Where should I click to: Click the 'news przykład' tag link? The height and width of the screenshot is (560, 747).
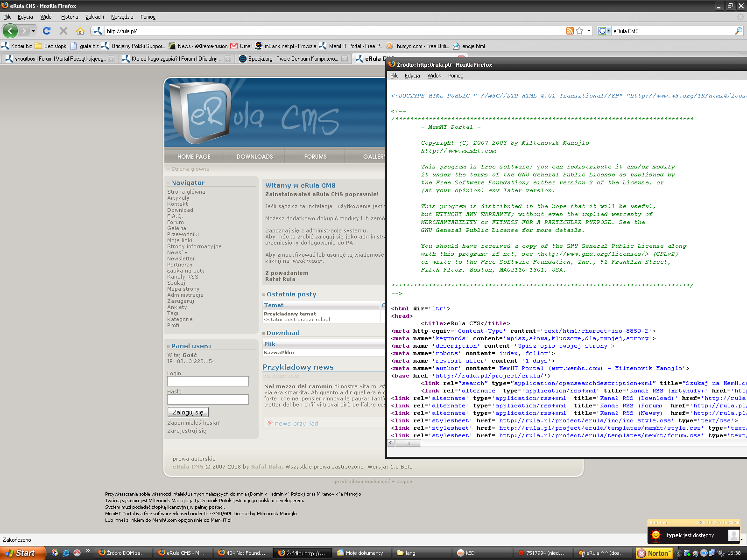pyautogui.click(x=296, y=424)
